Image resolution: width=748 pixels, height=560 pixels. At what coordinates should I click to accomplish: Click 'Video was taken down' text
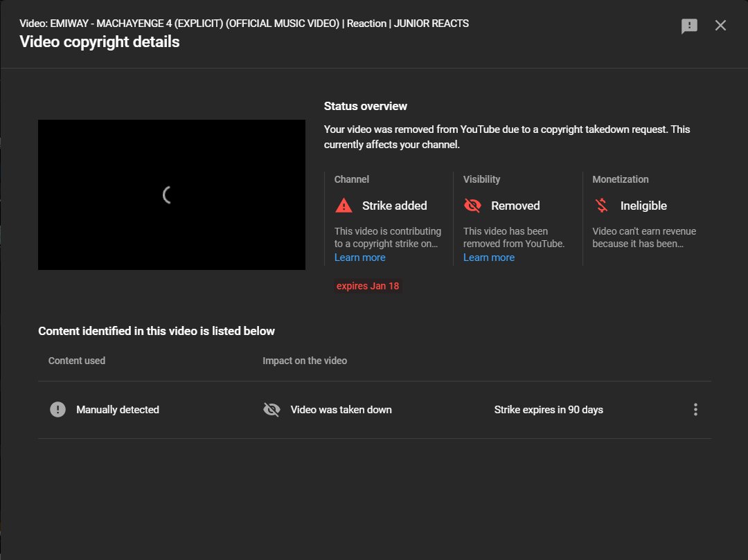[x=341, y=410]
